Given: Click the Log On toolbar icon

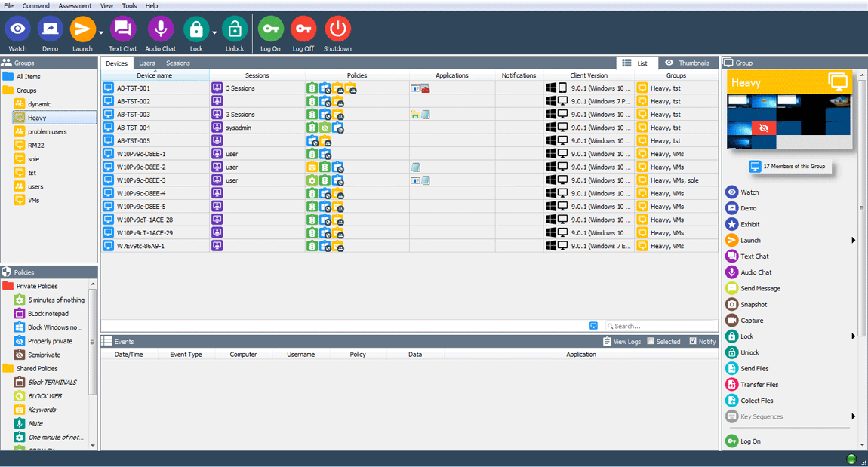Looking at the screenshot, I should (271, 29).
